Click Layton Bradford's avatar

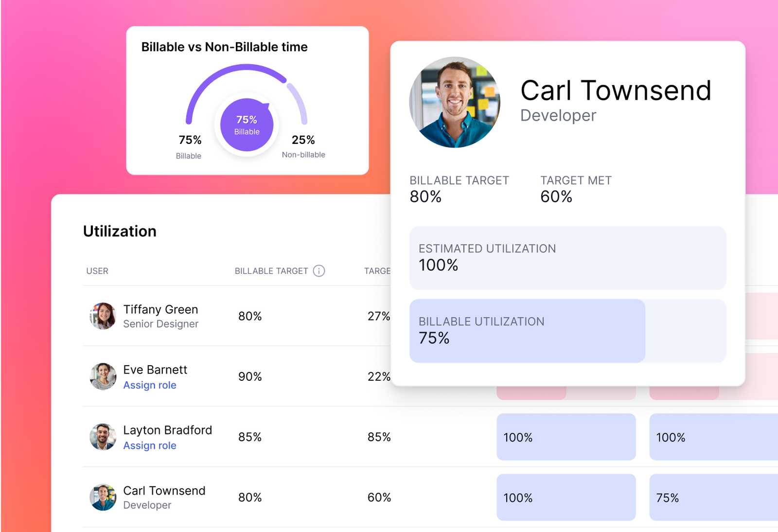point(103,437)
